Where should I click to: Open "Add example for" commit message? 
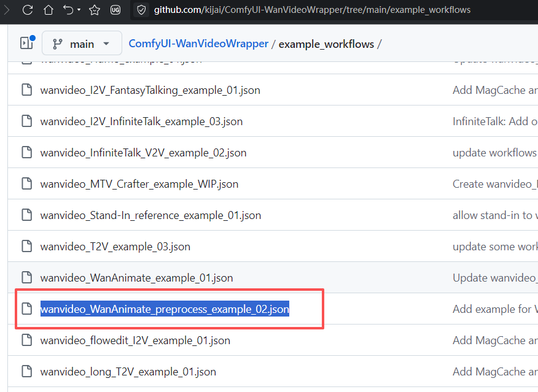(495, 309)
